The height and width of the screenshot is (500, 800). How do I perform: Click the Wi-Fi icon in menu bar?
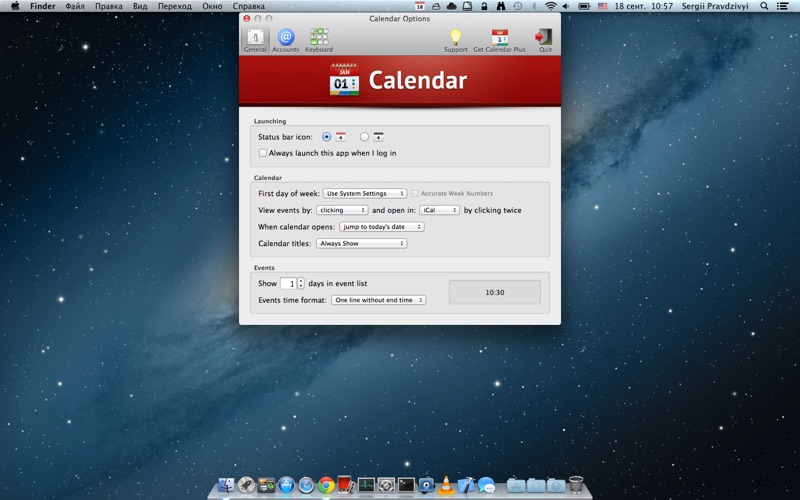point(550,6)
